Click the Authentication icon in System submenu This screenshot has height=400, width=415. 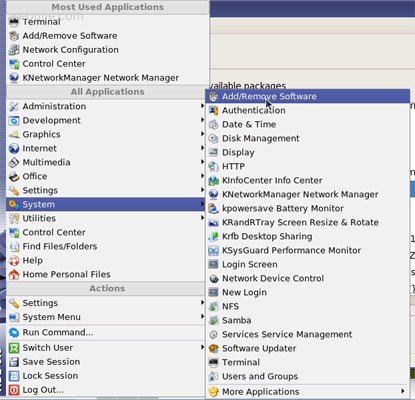point(213,110)
